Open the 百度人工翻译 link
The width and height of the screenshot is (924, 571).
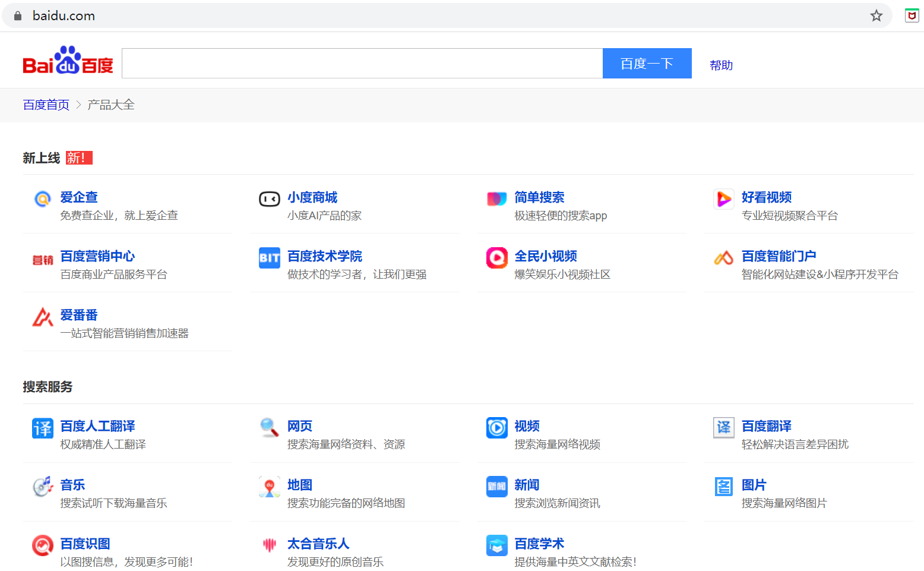pos(97,426)
